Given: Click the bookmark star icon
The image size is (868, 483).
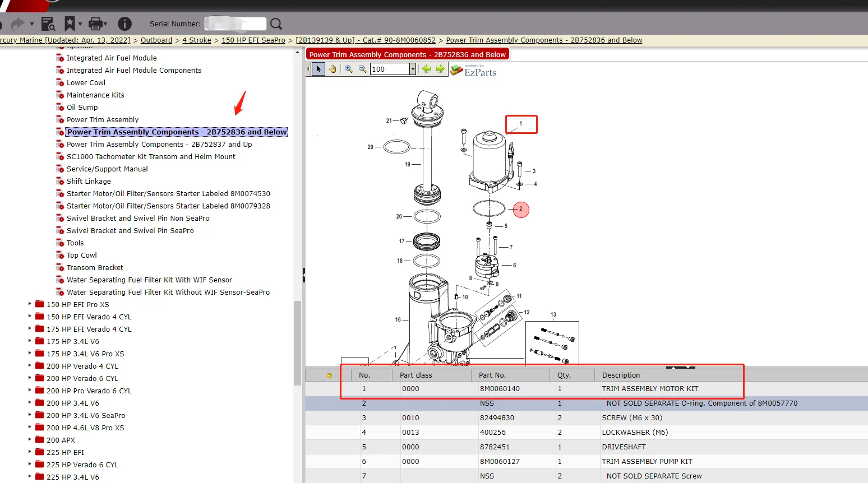Looking at the screenshot, I should tap(70, 24).
